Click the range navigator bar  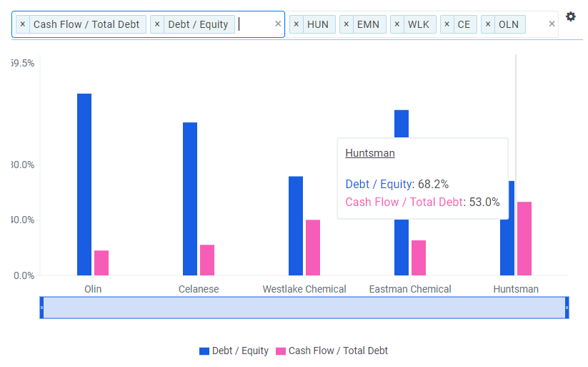tap(304, 308)
